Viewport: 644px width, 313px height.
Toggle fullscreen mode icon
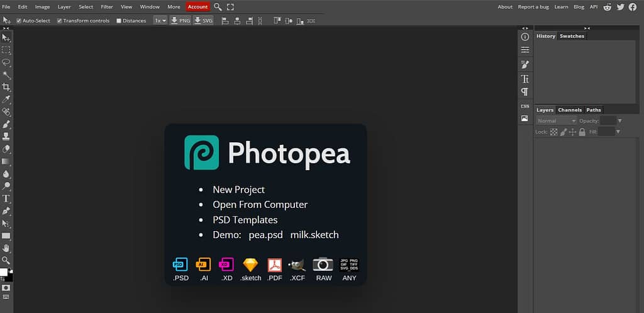230,6
